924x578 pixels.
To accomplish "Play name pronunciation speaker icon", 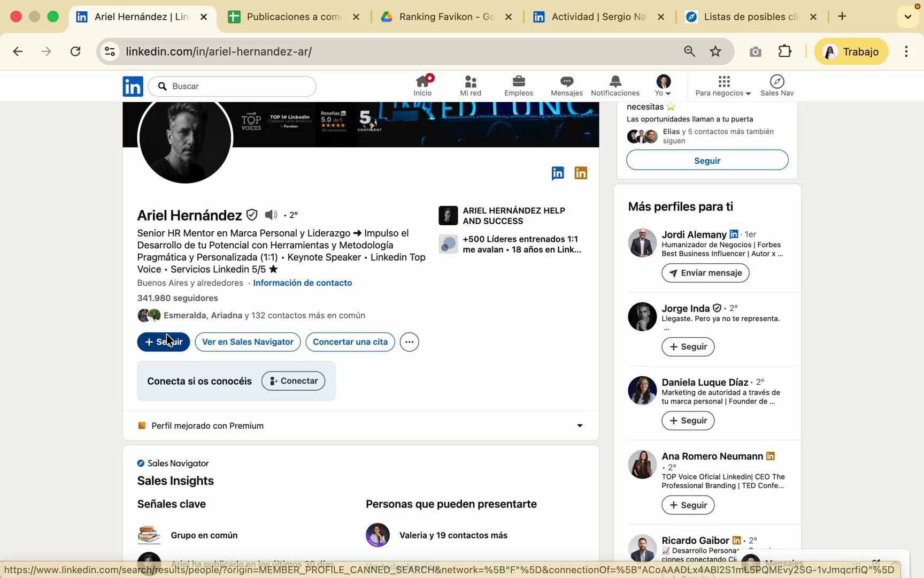I will tap(271, 215).
